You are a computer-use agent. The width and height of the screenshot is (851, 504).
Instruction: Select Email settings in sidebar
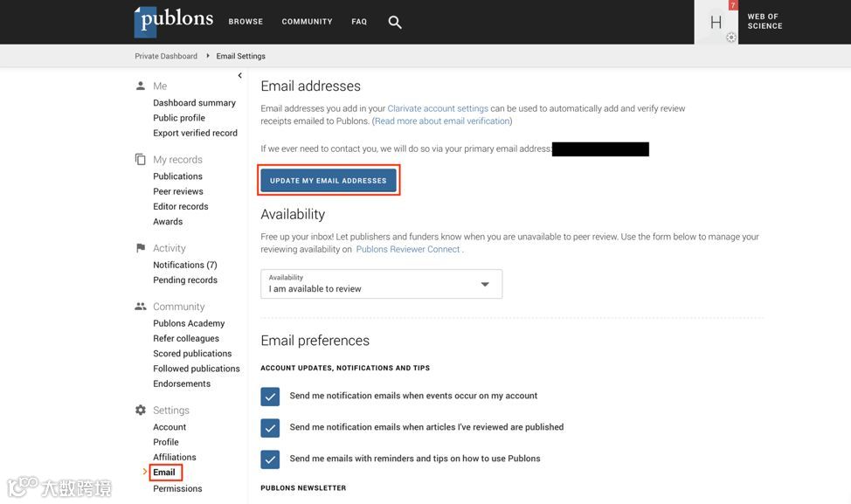click(164, 472)
